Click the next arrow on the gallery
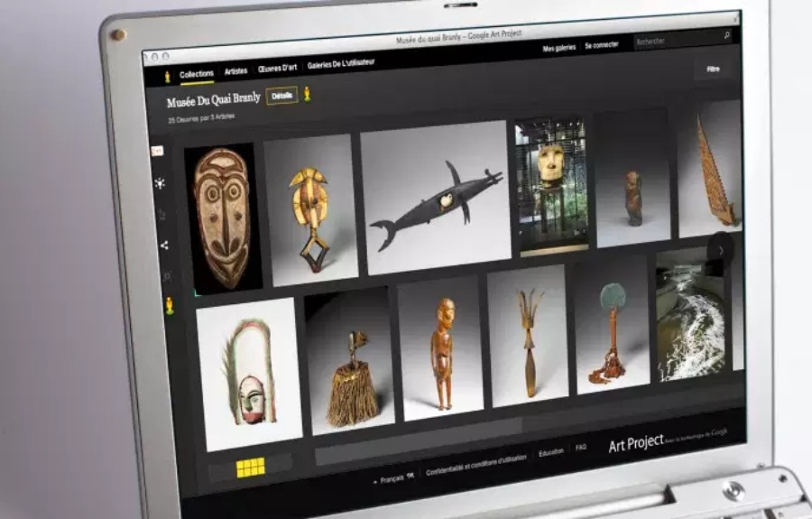This screenshot has width=812, height=519. 720,250
